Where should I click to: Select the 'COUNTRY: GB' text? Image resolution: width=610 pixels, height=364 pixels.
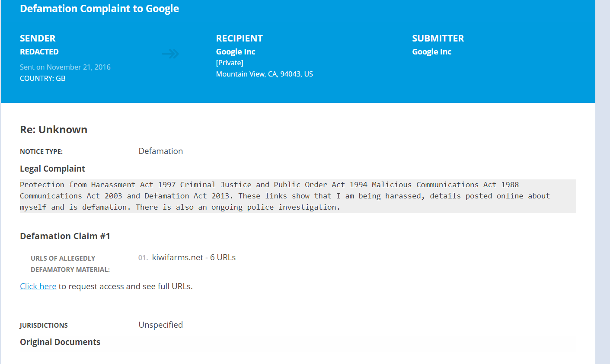[x=43, y=78]
